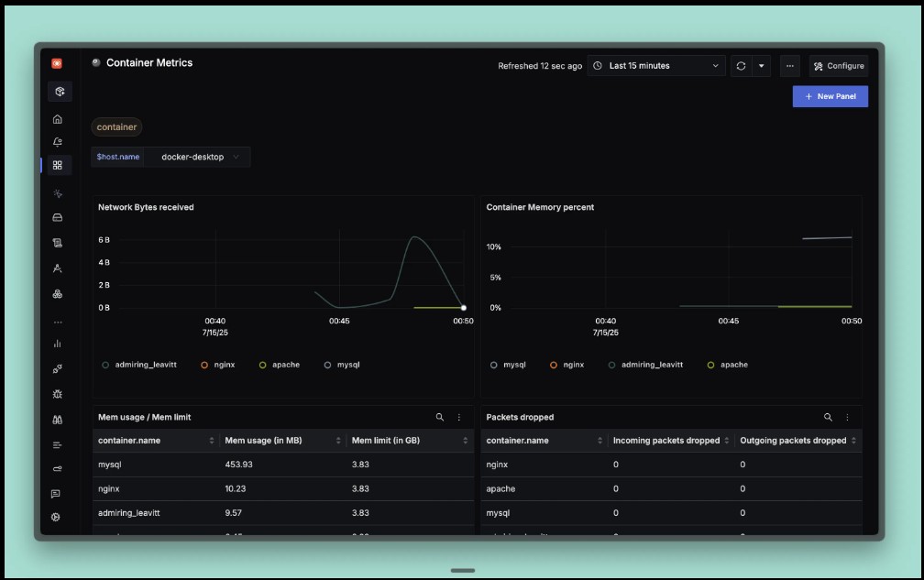
Task: Toggle mysql series in Container Memory legend
Action: 508,365
